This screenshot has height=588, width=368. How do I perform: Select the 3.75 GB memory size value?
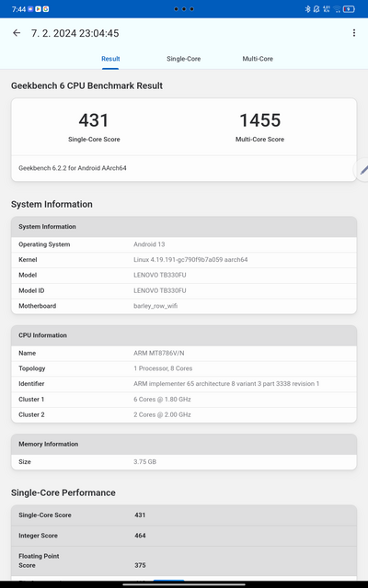tap(145, 461)
